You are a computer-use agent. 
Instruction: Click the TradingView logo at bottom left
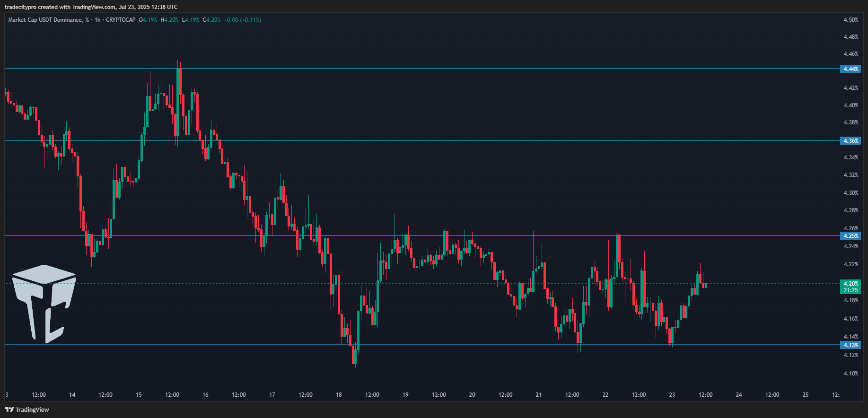27,409
